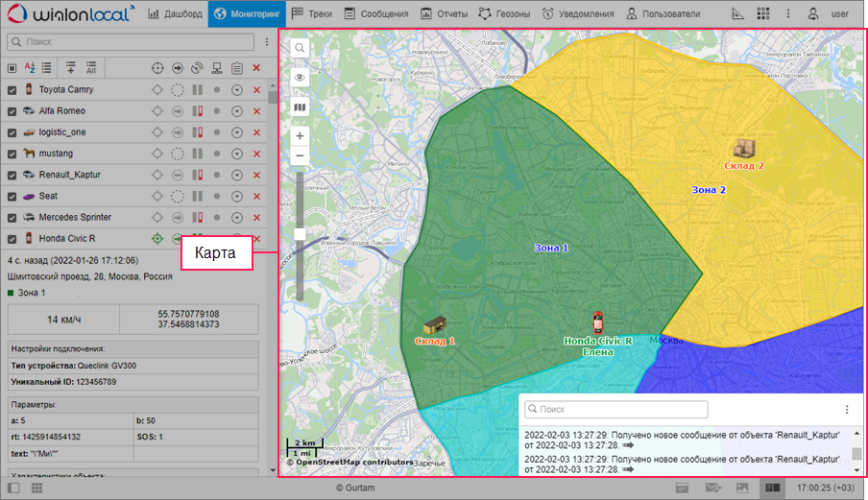Screen dimensions: 868x500
Task: Uncheck the logistic_one checkbox
Action: [12, 132]
